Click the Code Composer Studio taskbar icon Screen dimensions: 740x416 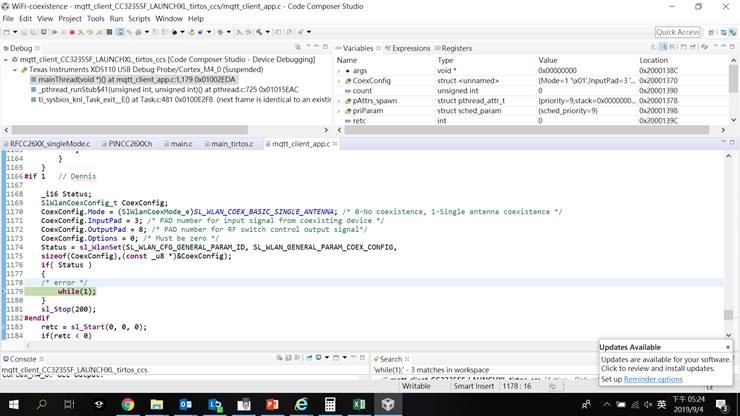[387, 404]
